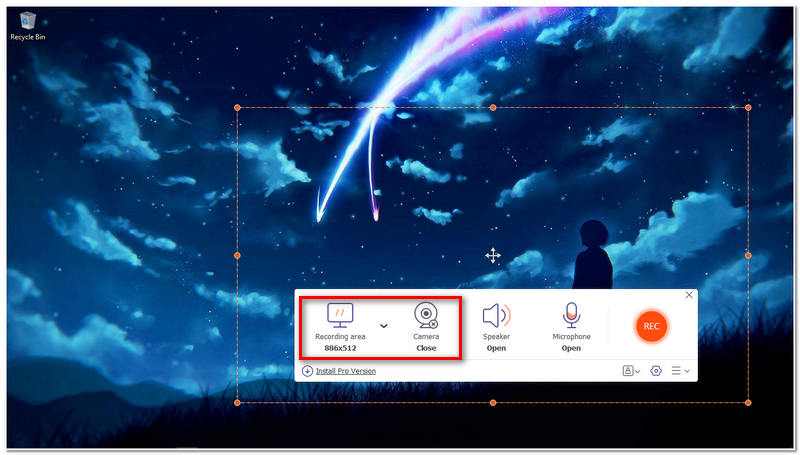Screen dimensions: 800x455
Task: Turn on the Camera webcam option
Action: click(x=426, y=315)
